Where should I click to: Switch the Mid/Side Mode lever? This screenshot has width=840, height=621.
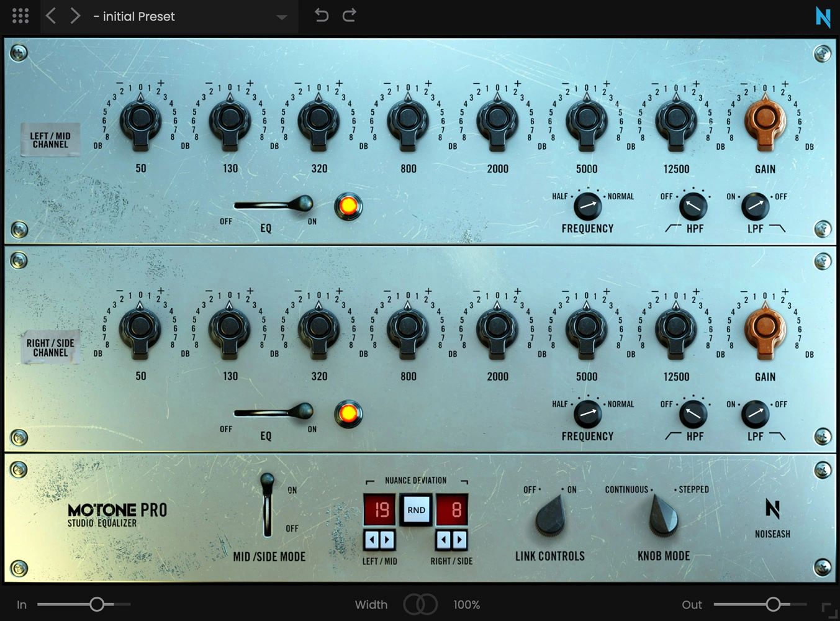point(267,504)
